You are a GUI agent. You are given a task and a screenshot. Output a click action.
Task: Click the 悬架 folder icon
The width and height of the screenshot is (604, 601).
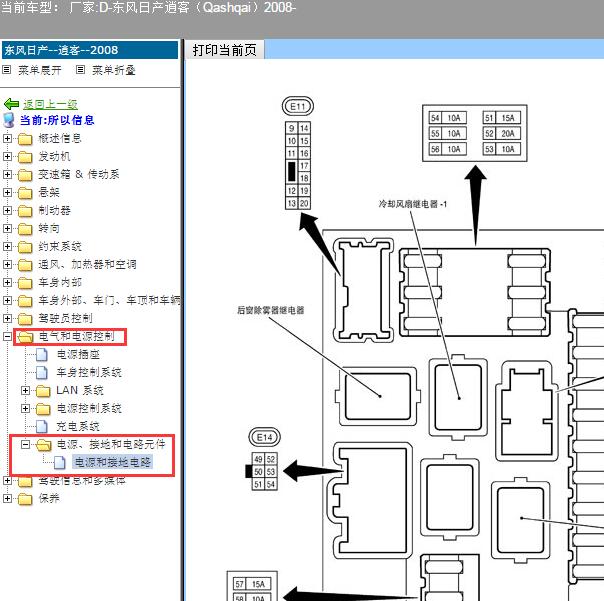(25, 193)
